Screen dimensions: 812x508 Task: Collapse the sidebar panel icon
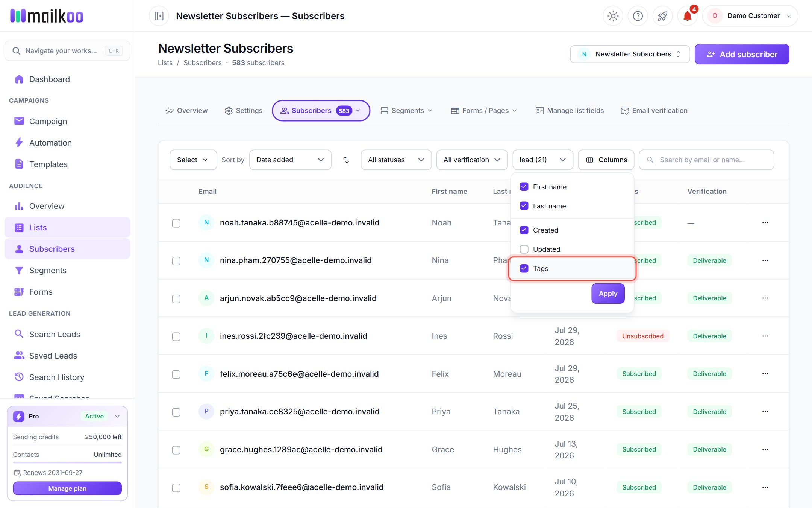coord(159,16)
